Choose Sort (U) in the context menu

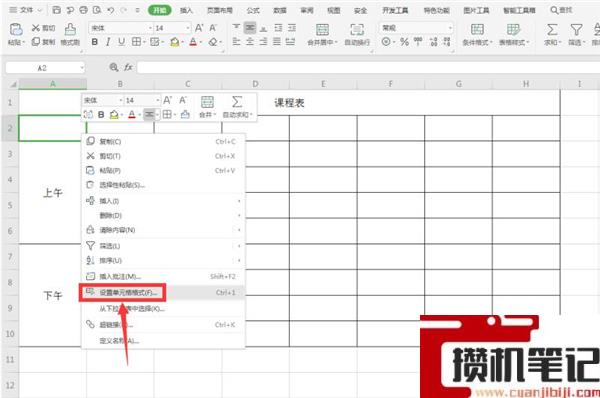pos(163,261)
